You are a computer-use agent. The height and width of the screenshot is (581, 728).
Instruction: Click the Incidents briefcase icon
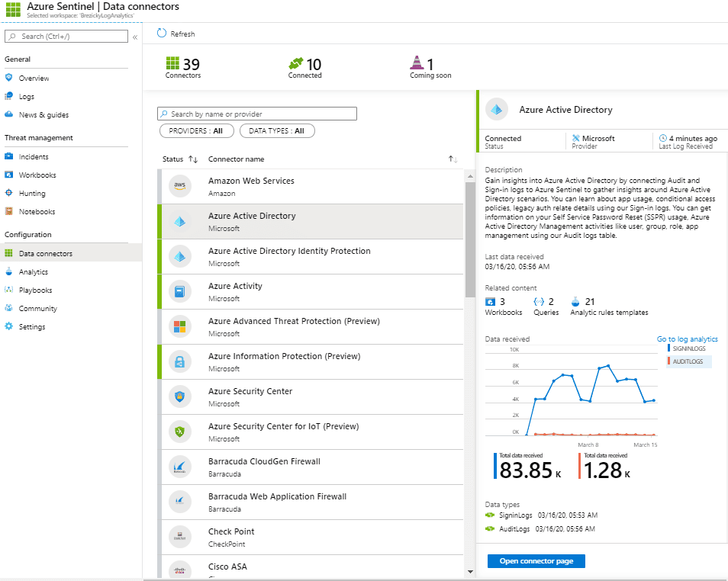(9, 156)
